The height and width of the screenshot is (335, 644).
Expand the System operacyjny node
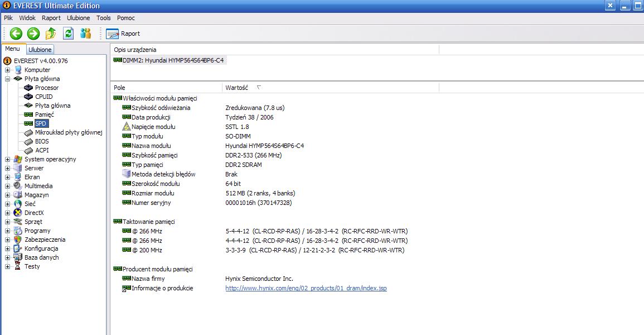coord(7,160)
